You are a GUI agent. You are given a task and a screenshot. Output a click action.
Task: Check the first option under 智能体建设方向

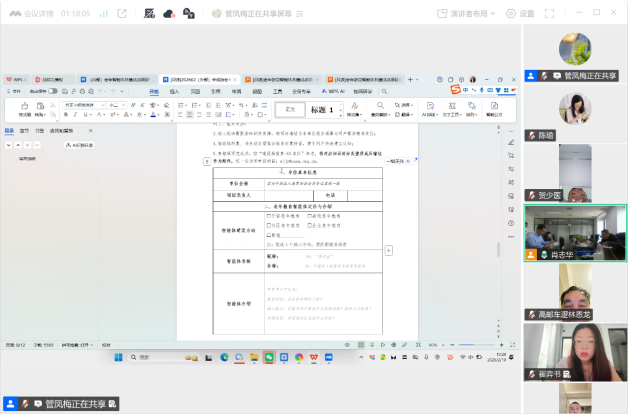(x=268, y=216)
